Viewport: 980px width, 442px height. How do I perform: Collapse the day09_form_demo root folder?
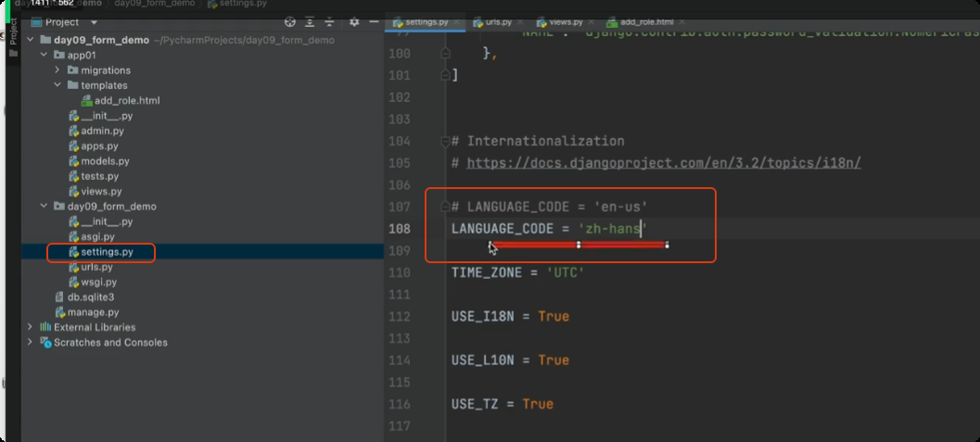point(30,40)
